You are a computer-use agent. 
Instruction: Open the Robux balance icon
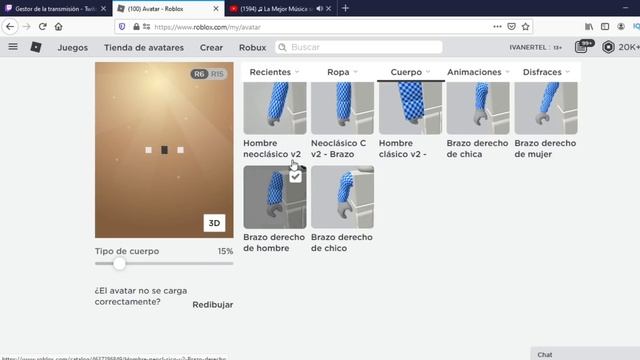tap(608, 47)
